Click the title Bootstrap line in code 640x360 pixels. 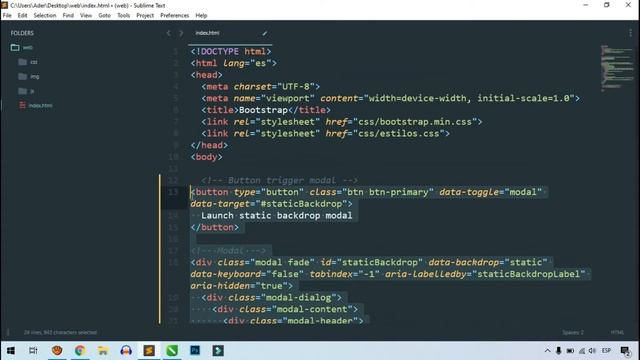[266, 110]
